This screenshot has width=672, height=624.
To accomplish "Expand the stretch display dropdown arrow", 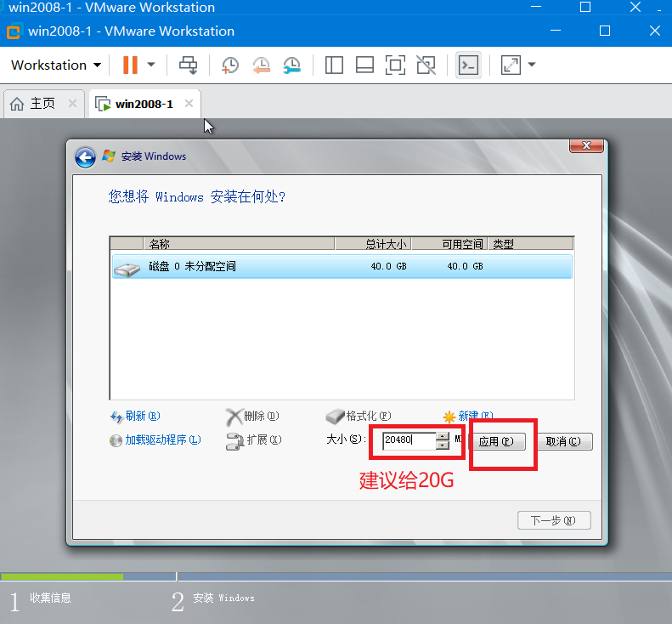I will coord(532,65).
